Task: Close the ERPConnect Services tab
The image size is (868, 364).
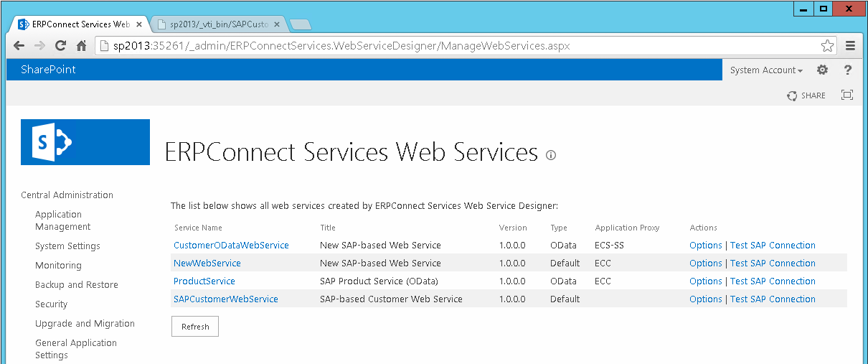Action: tap(139, 24)
